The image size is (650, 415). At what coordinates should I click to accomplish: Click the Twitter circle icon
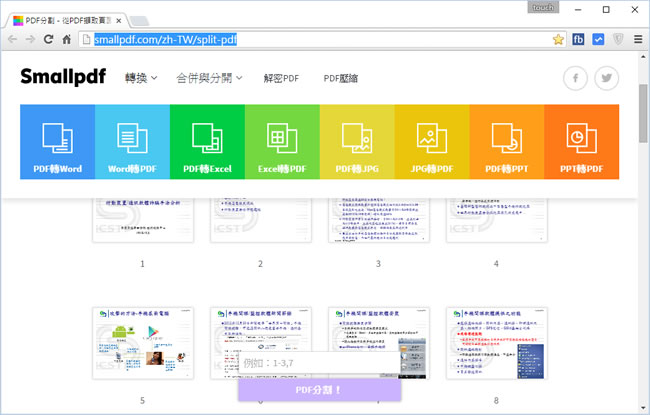click(607, 78)
